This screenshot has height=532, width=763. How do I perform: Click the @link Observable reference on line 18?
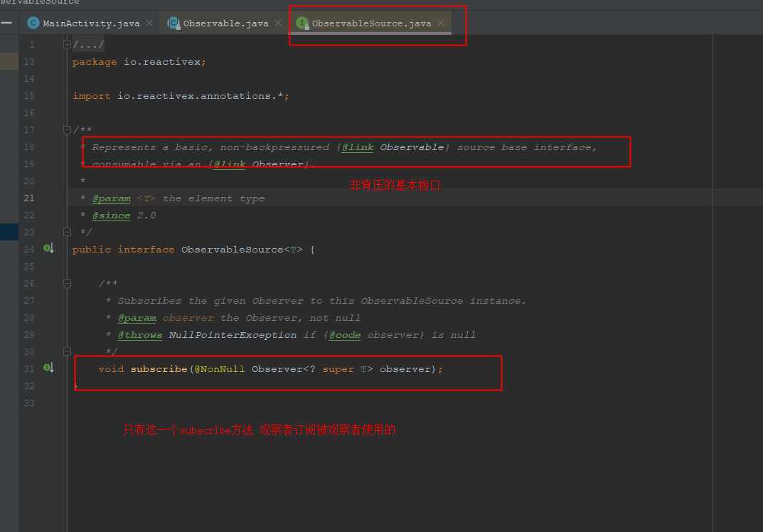click(393, 147)
